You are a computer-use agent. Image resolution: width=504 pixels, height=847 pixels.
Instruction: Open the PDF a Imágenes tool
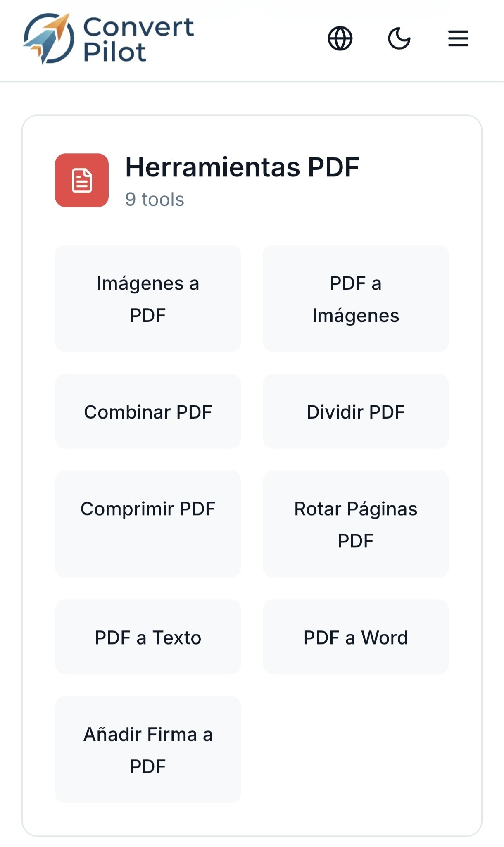coord(356,298)
